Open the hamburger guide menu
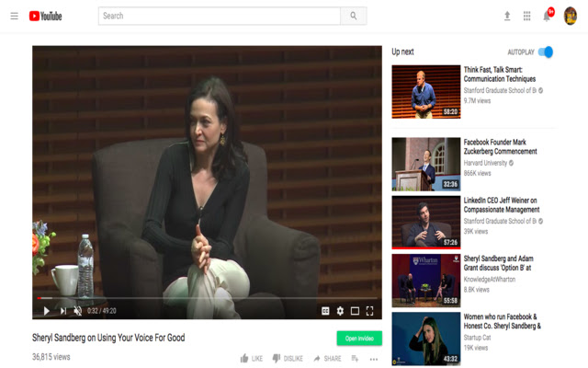The image size is (588, 368). click(x=15, y=16)
